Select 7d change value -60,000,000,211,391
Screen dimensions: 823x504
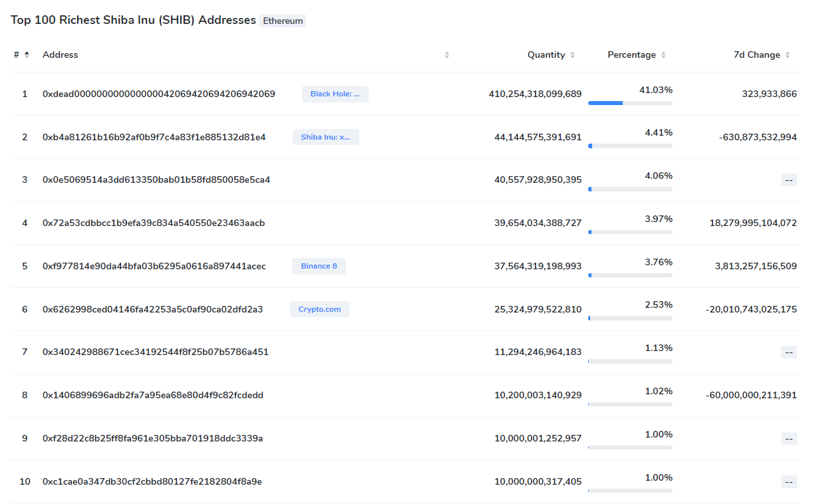pos(751,396)
